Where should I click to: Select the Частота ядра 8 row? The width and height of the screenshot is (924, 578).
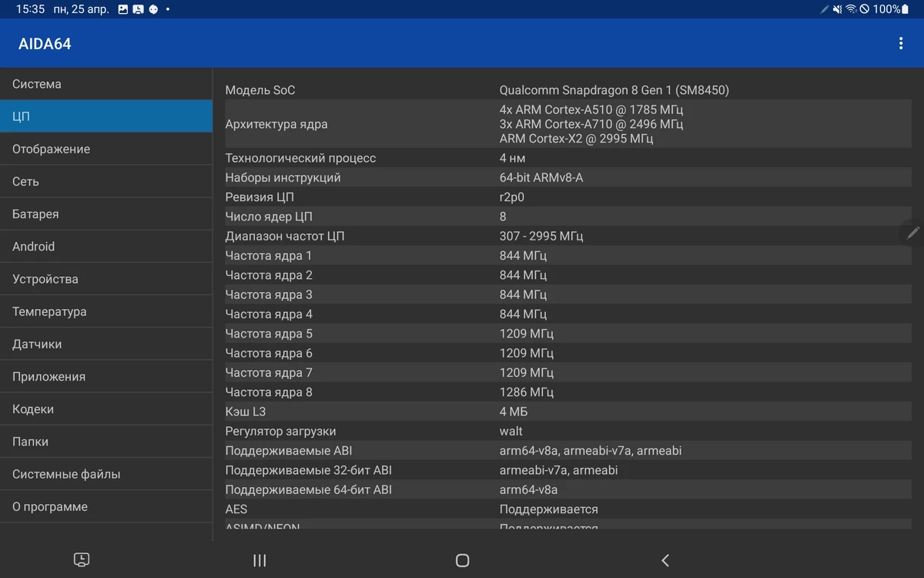pos(568,392)
